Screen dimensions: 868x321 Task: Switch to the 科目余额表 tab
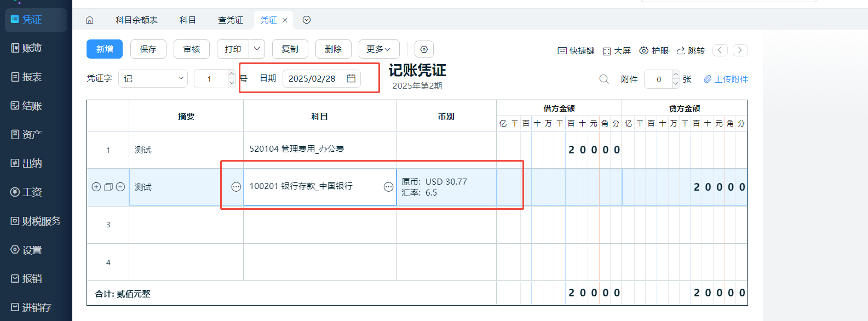tap(136, 20)
